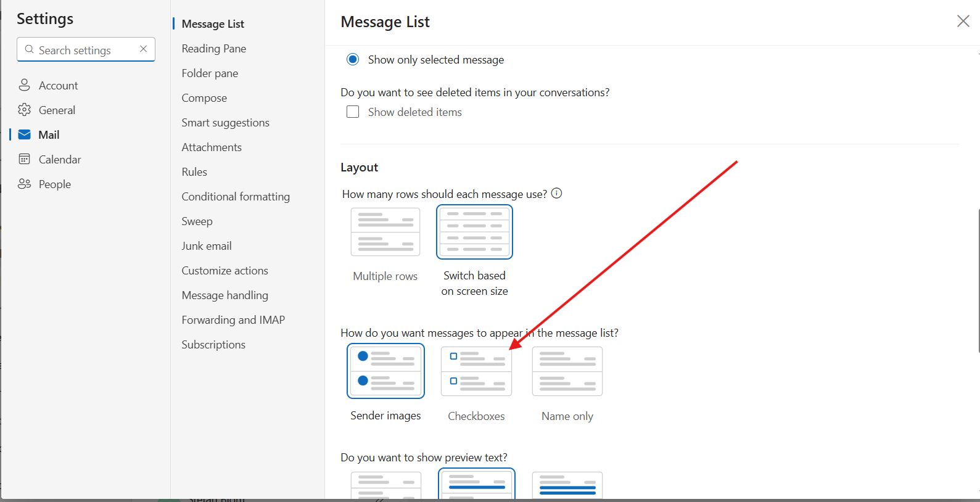
Task: Click the Calendar icon in sidebar
Action: [25, 159]
